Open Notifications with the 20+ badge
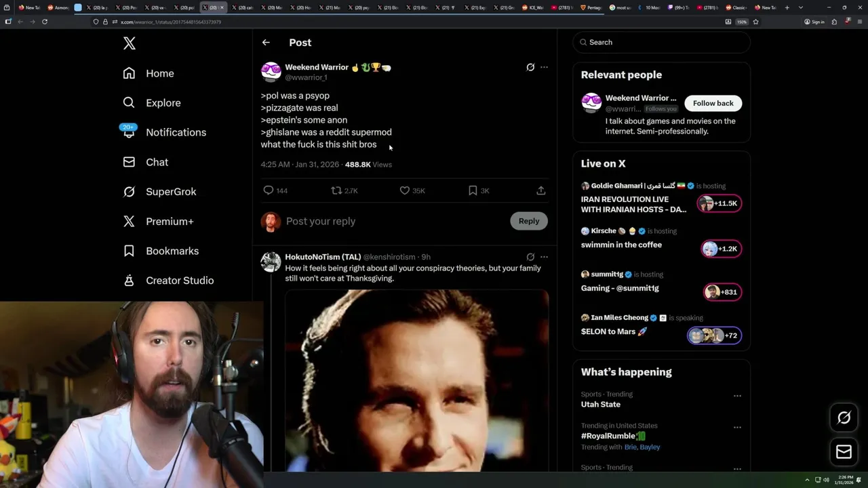The width and height of the screenshot is (868, 488). (164, 132)
